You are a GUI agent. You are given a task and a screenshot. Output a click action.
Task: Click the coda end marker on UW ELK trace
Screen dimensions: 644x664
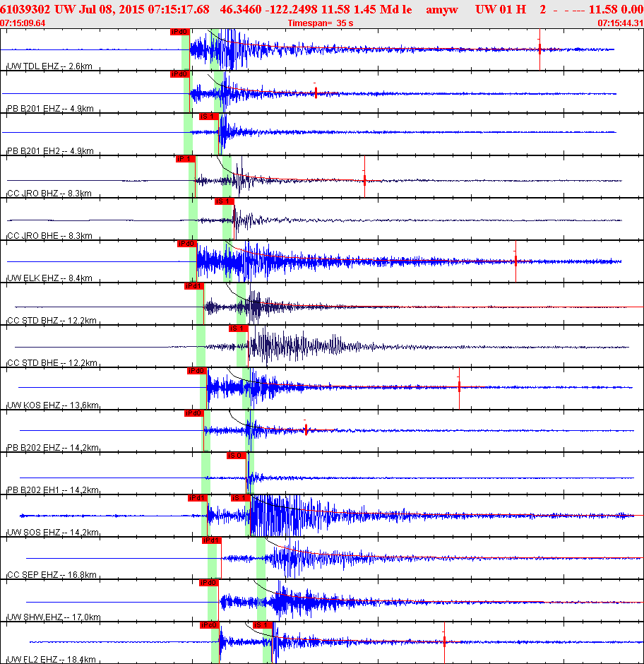[515, 261]
